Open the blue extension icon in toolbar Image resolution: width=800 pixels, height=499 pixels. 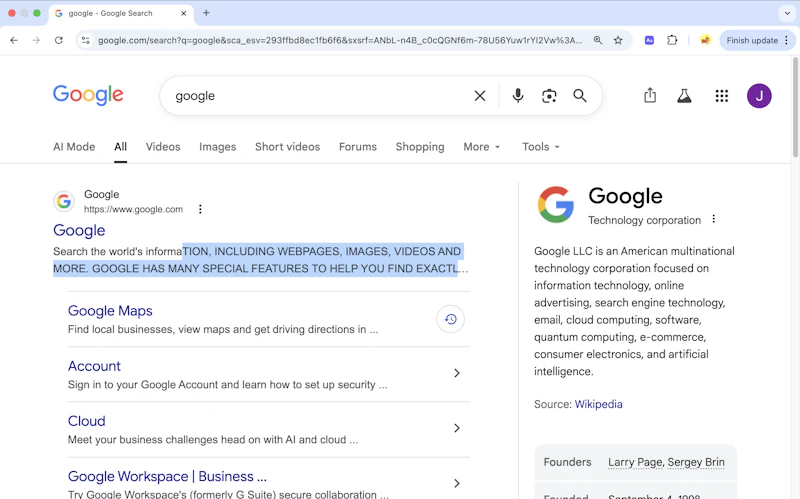click(x=649, y=40)
